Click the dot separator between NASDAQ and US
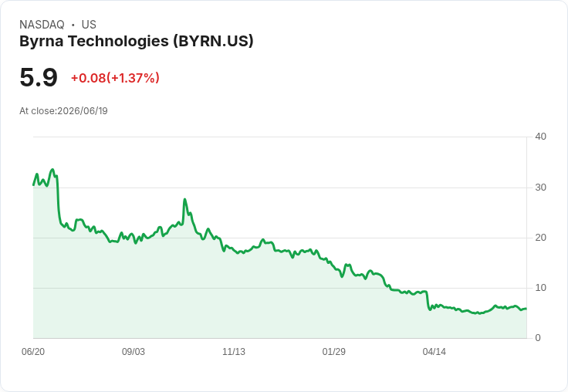 [x=73, y=25]
